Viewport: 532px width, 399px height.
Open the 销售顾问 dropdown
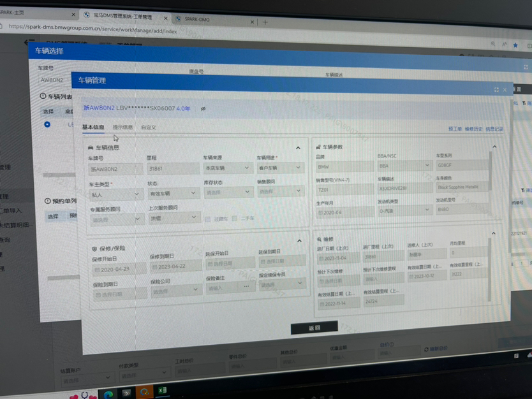click(281, 192)
